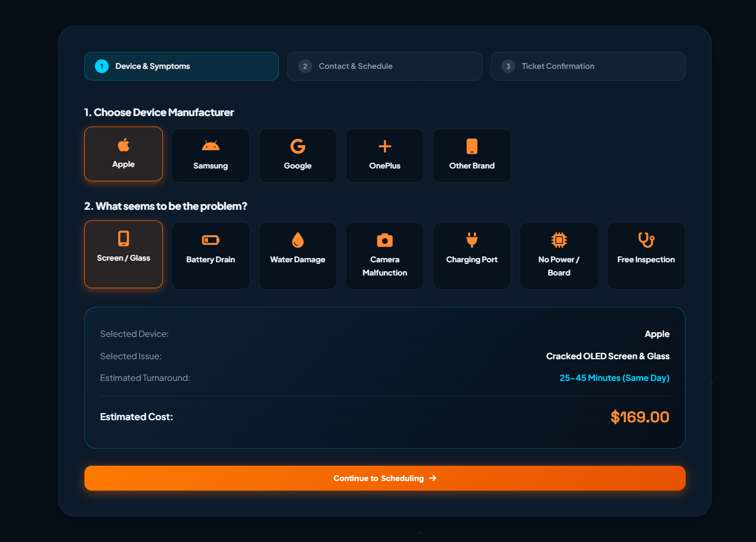
Task: Open the Device & Symptoms step tab
Action: [181, 66]
